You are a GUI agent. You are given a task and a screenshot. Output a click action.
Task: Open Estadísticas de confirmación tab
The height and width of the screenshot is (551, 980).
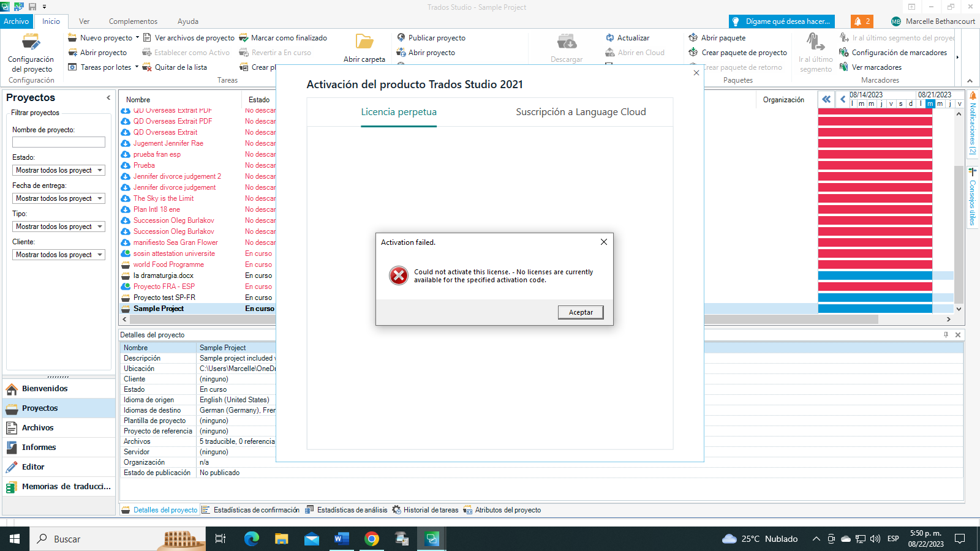pos(251,510)
